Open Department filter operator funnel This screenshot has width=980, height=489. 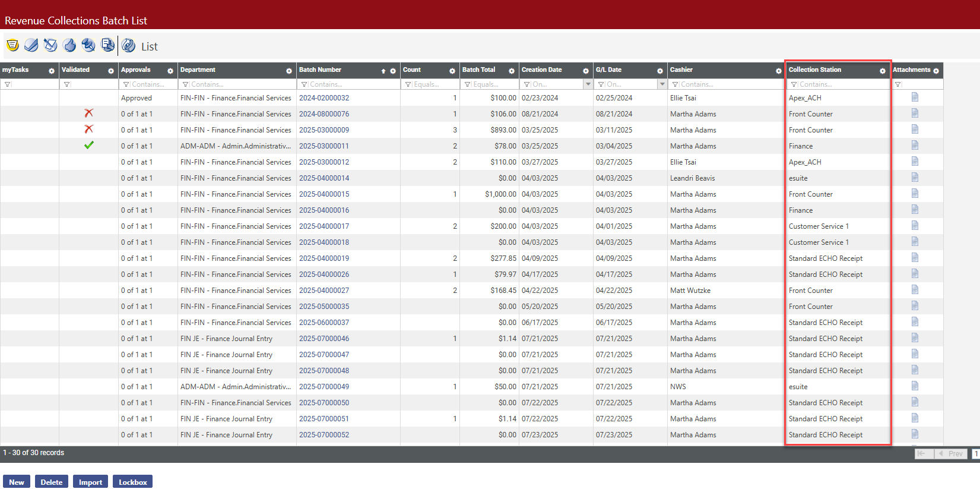click(185, 84)
